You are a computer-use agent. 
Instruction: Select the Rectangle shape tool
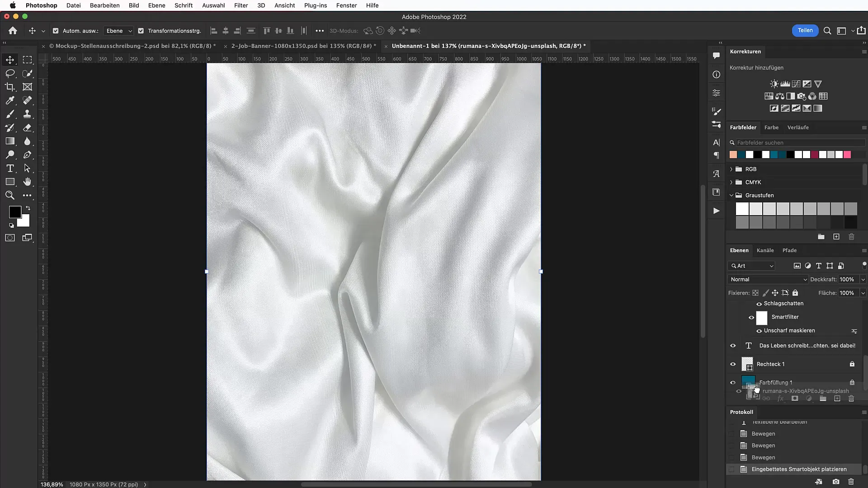(x=10, y=182)
